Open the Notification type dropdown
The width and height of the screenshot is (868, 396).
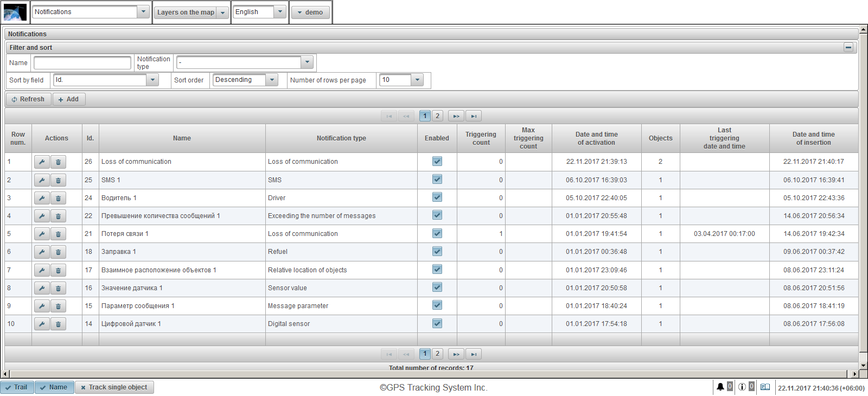pos(307,62)
